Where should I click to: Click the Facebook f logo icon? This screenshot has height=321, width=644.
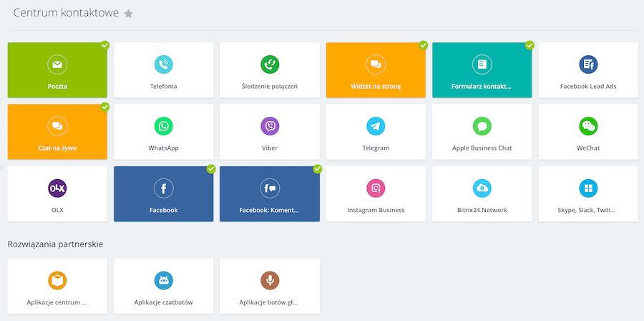tap(163, 188)
